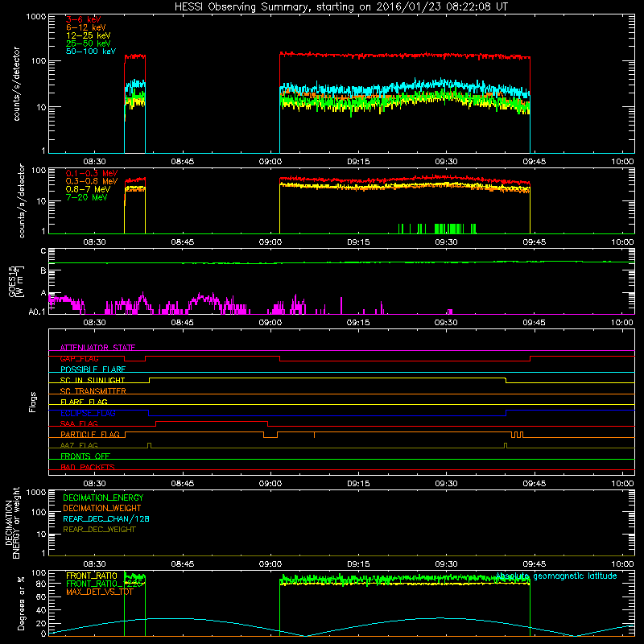Select the 50-100 keV legend label
This screenshot has height=644, width=644.
point(91,52)
